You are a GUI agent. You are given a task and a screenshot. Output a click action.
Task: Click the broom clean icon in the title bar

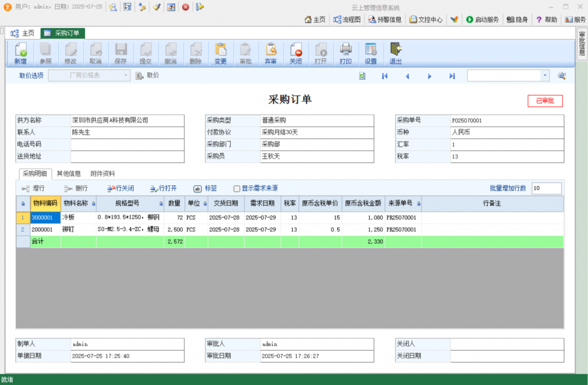157,7
